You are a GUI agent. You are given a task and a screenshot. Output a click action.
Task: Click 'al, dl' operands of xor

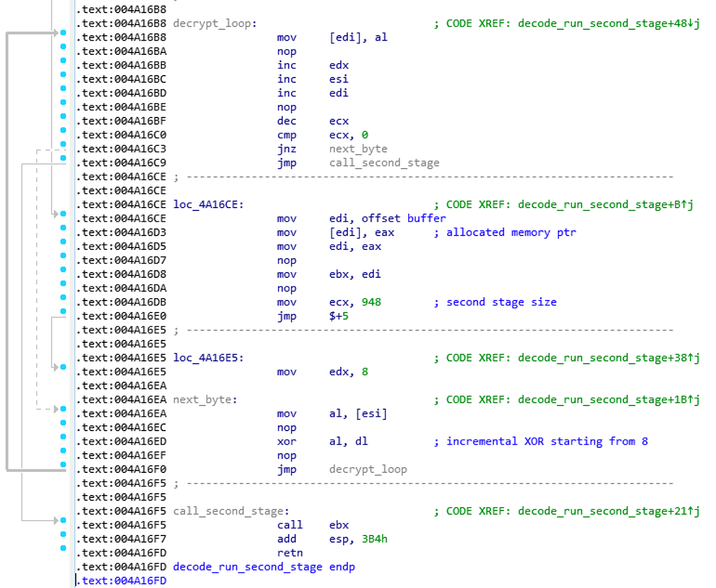tap(348, 441)
